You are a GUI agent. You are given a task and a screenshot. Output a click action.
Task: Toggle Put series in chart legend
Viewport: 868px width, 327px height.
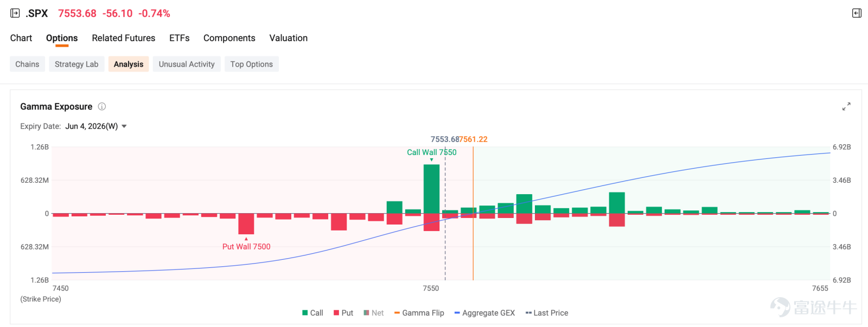click(x=343, y=313)
